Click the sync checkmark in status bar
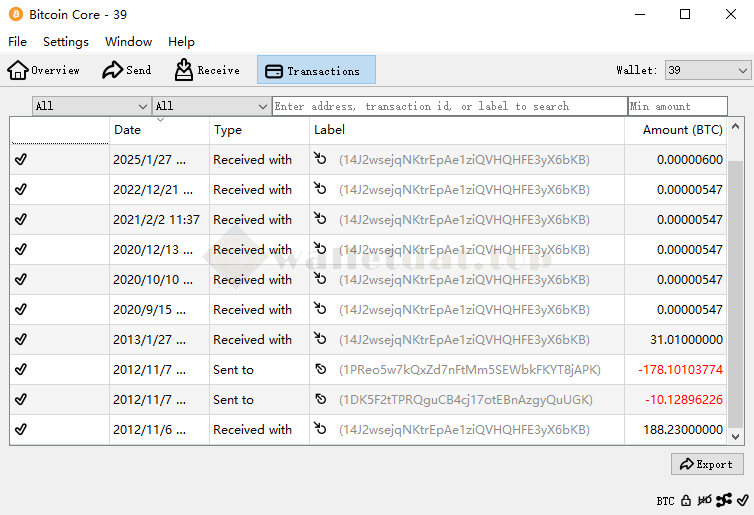The image size is (754, 515). pos(742,500)
